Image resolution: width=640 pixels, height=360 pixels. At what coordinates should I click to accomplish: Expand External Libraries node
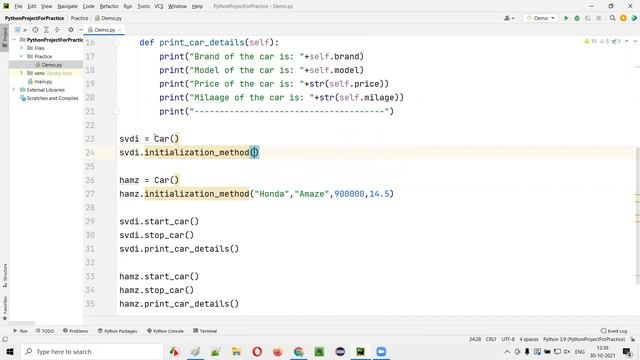pyautogui.click(x=14, y=90)
